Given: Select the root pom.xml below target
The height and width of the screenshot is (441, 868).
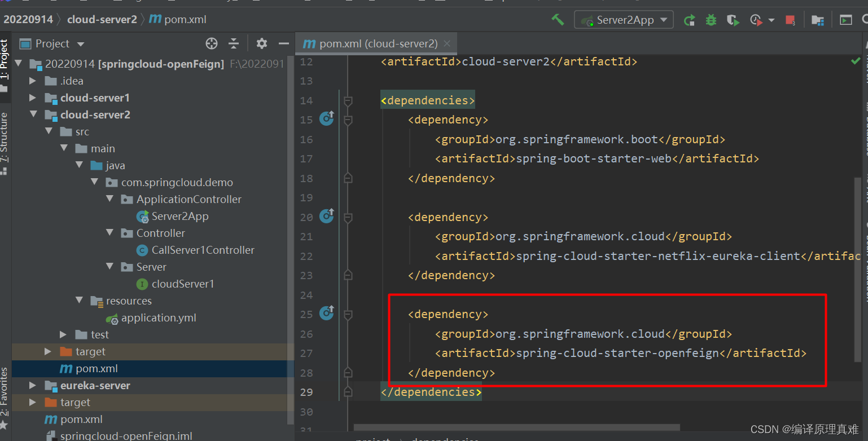Looking at the screenshot, I should coord(74,419).
